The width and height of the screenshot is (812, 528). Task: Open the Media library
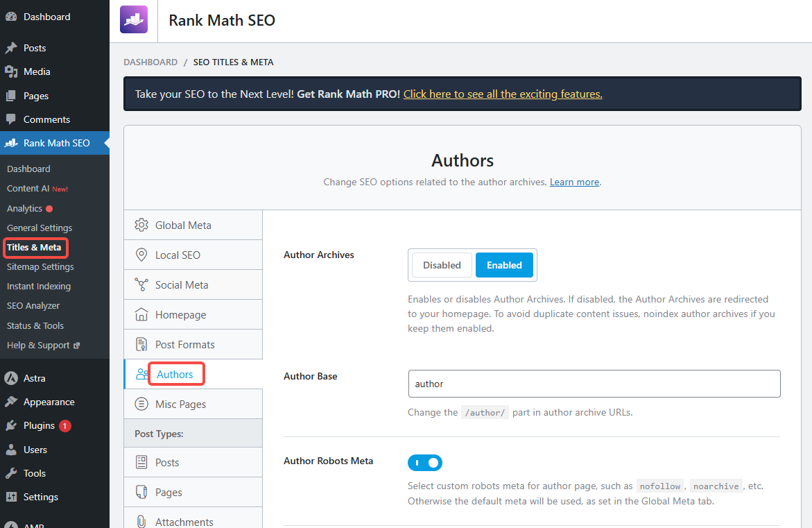(x=36, y=71)
